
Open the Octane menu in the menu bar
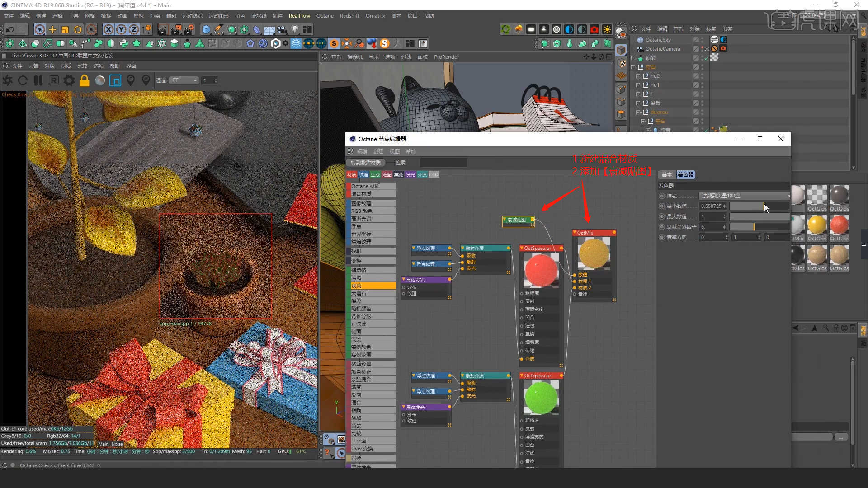pos(325,16)
